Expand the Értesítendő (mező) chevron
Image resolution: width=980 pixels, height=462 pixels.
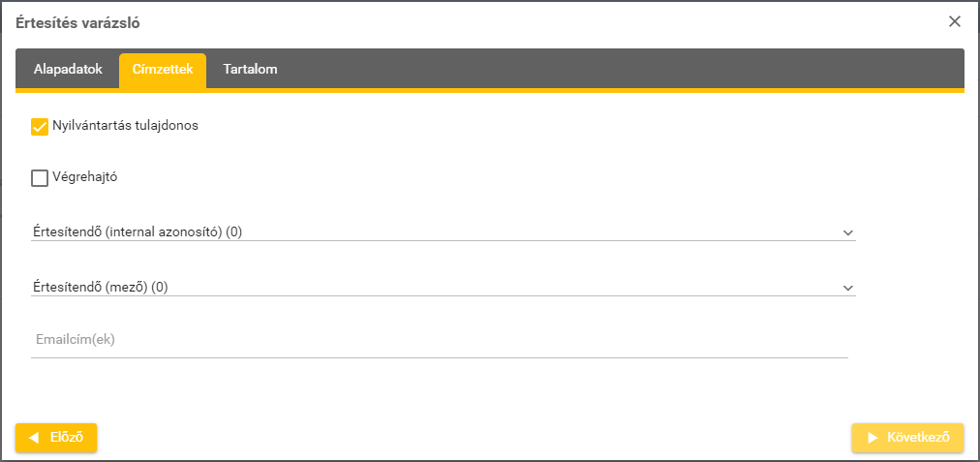point(847,288)
